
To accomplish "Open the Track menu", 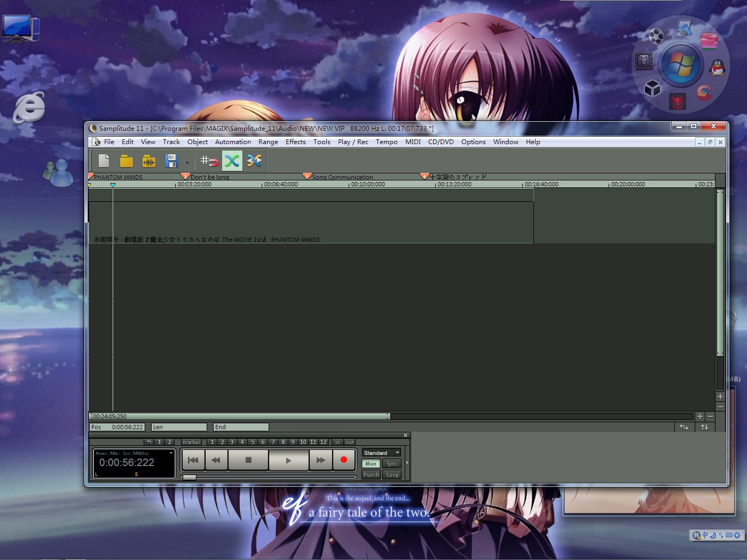I will tap(171, 142).
